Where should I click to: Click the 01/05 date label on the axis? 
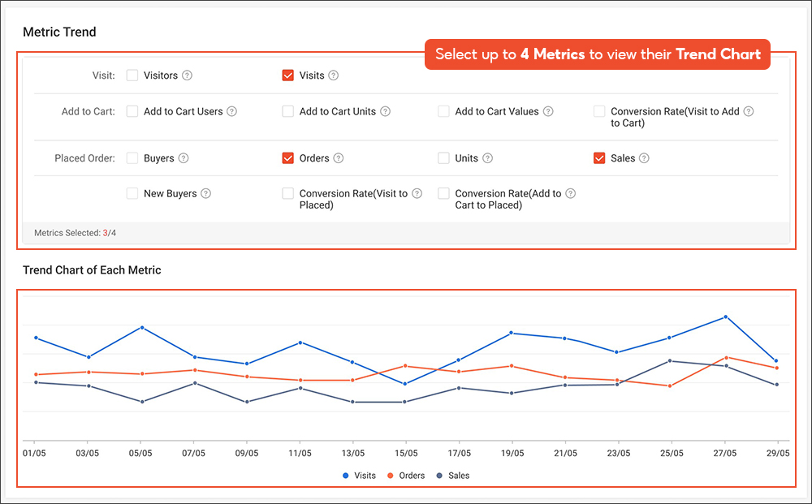pos(34,453)
